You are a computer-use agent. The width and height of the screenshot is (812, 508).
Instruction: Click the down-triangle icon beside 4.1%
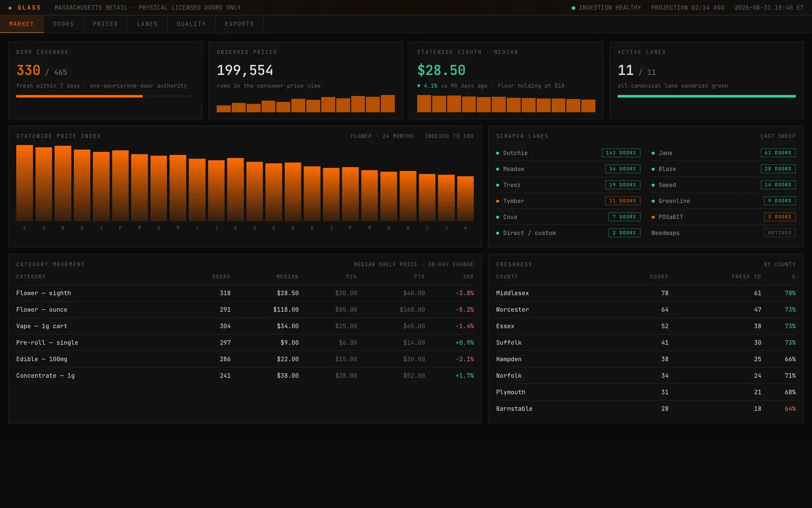tap(419, 86)
